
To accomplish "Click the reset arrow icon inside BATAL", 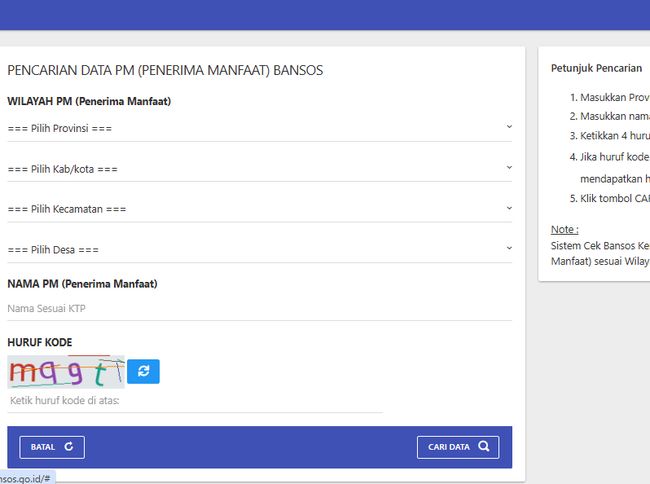I will click(x=69, y=447).
